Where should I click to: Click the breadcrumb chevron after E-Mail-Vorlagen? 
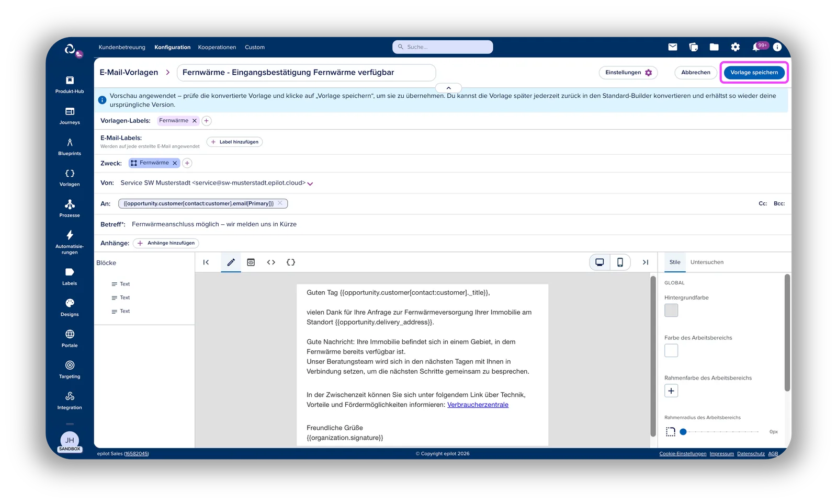pos(168,73)
